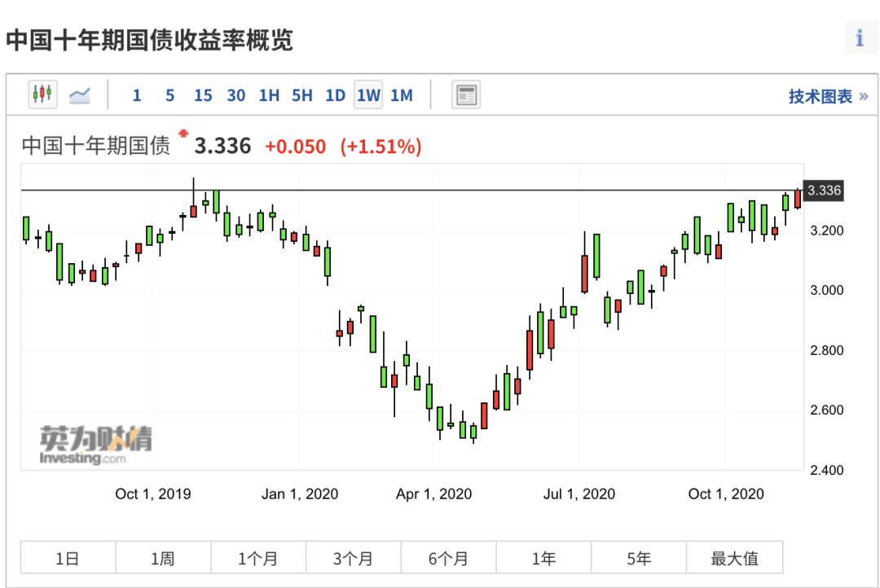880x588 pixels.
Task: Click the Jan 1, 2020 axis label
Action: pyautogui.click(x=300, y=494)
